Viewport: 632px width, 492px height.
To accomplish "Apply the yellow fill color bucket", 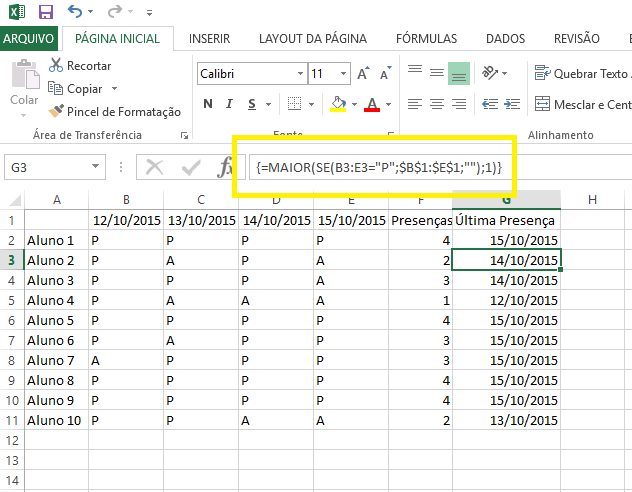I will [338, 104].
